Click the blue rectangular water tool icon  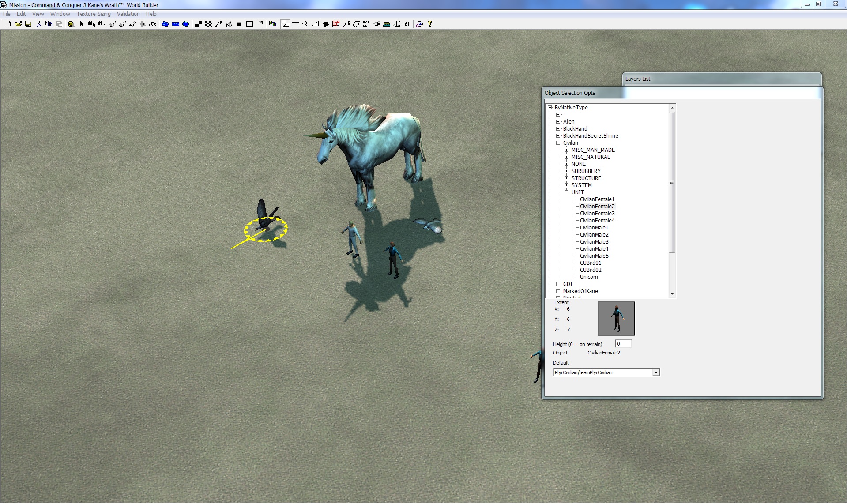coord(176,24)
